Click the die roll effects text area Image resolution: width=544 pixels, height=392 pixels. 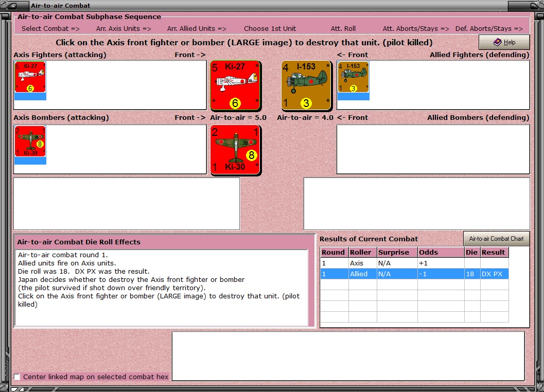[x=161, y=288]
